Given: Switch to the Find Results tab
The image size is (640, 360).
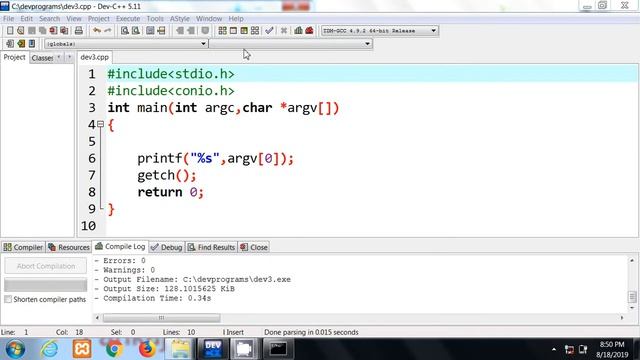Looking at the screenshot, I should pos(211,247).
